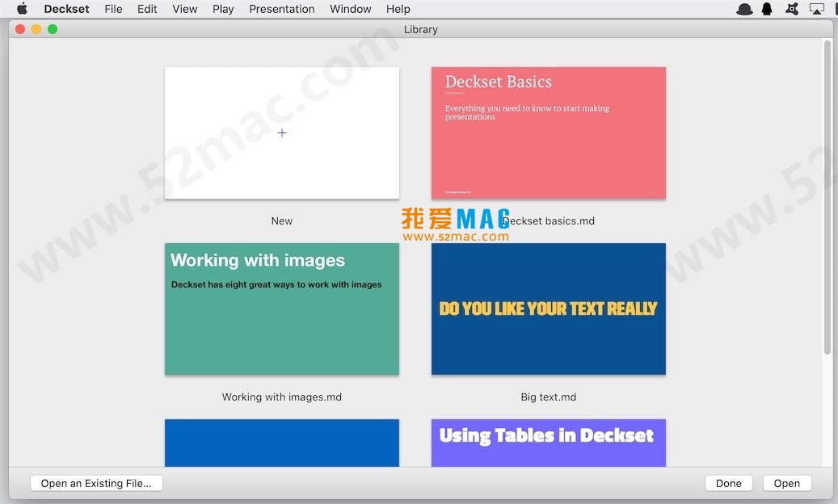Open the Edit menu
This screenshot has width=838, height=504.
click(147, 9)
